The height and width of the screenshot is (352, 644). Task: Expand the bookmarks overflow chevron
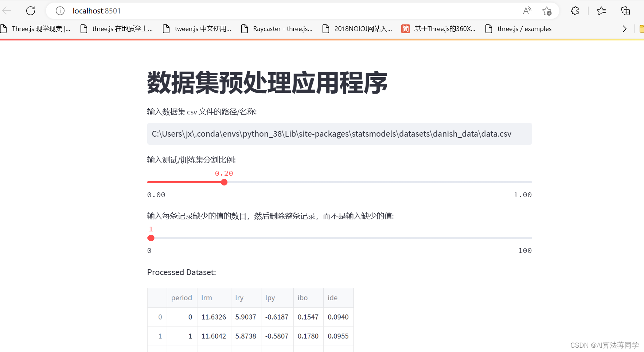625,29
